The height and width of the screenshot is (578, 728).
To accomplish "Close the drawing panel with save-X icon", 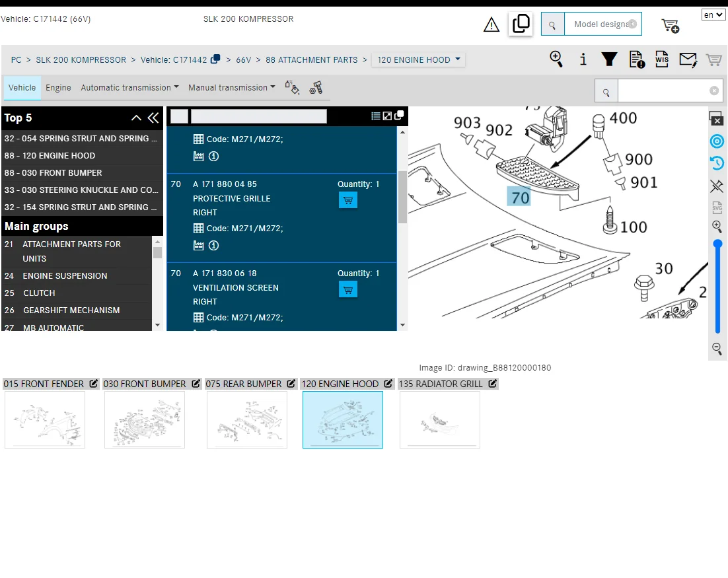I will coord(716,118).
